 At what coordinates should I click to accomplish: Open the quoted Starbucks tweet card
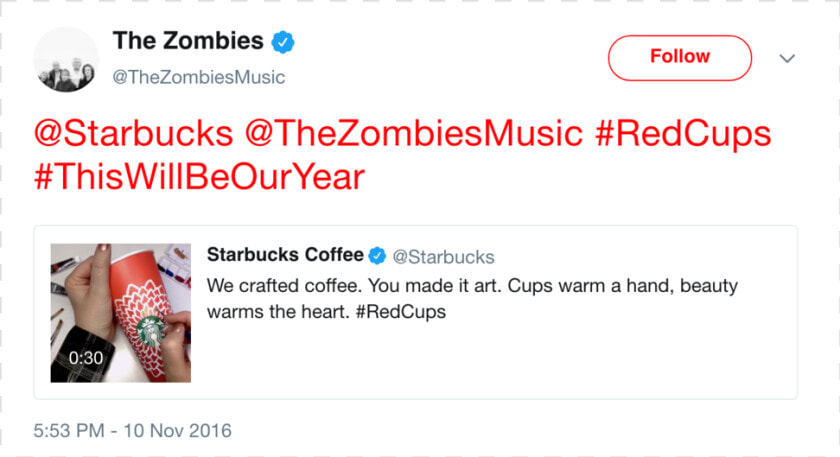pos(416,312)
